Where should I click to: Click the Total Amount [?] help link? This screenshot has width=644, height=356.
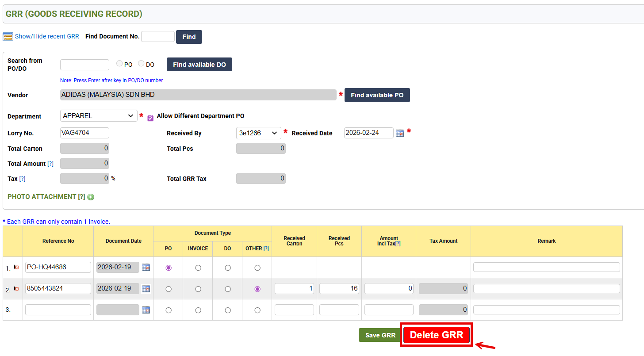click(50, 164)
